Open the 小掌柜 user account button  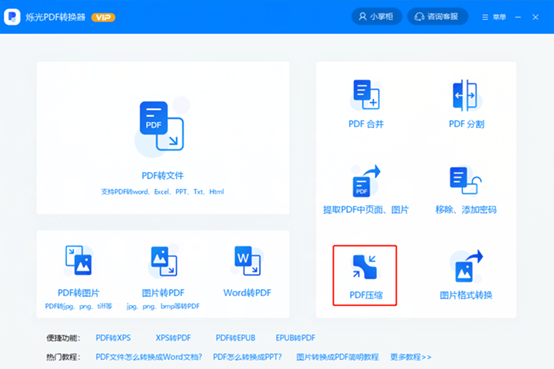[377, 17]
